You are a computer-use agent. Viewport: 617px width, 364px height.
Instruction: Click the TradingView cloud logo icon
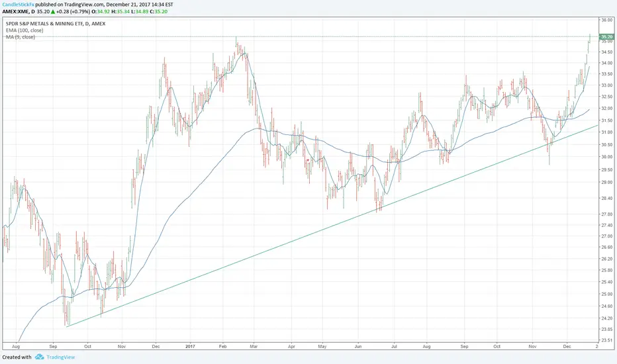[x=39, y=357]
